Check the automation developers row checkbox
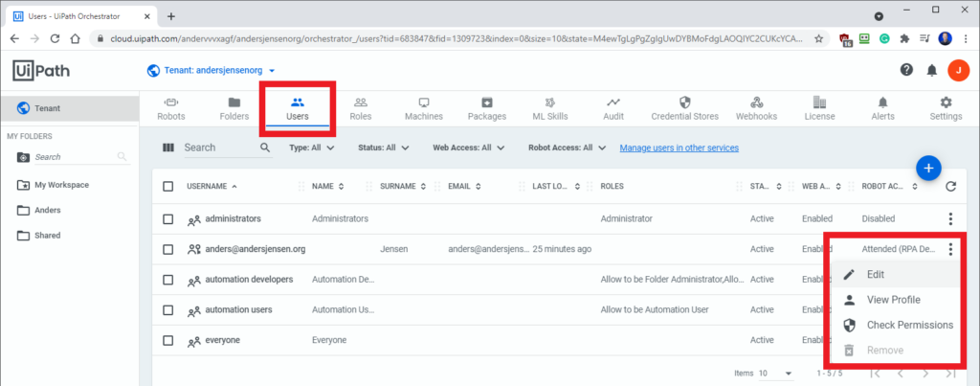 (x=168, y=280)
